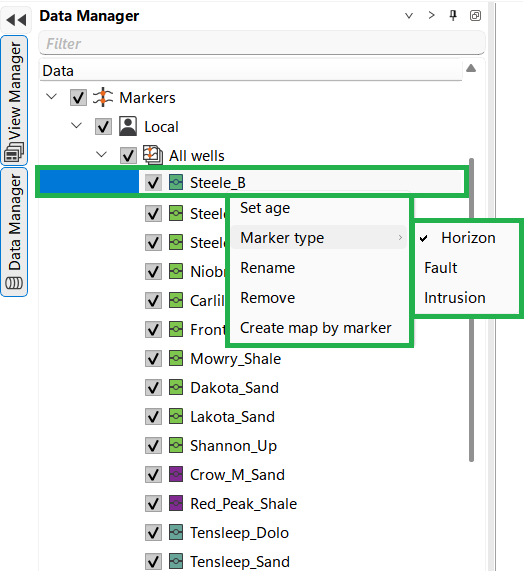The width and height of the screenshot is (524, 571).
Task: Choose Create map by marker
Action: [316, 328]
